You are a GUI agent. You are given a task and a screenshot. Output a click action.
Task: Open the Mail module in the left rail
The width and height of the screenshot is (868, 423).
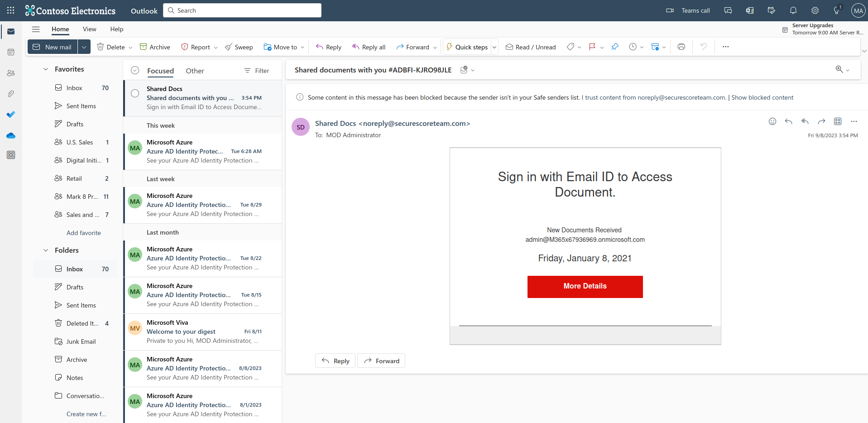tap(11, 32)
